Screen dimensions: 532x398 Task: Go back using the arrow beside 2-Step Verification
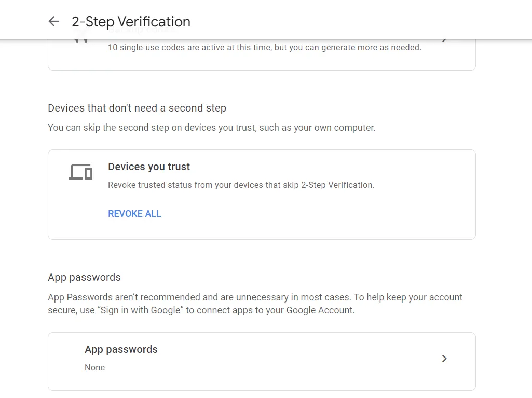(x=53, y=21)
